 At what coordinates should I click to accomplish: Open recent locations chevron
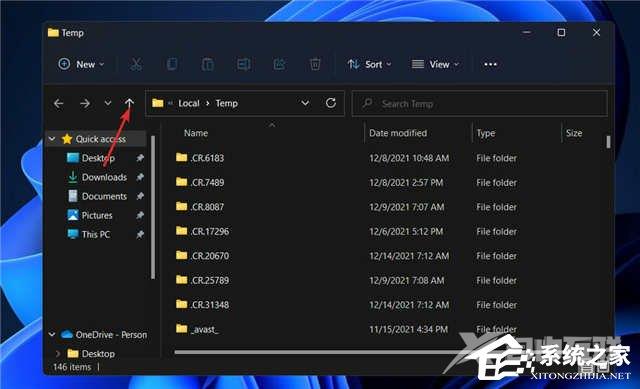[108, 103]
